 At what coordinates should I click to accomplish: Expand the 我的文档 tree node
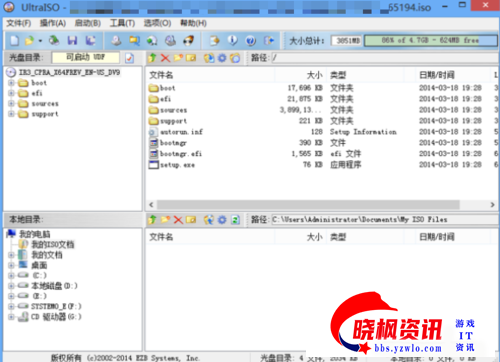point(11,255)
